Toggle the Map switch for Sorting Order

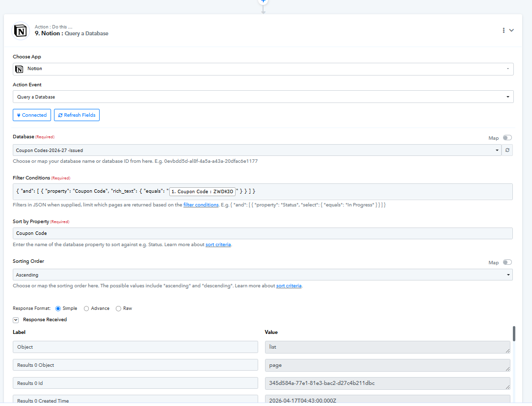[x=507, y=262]
